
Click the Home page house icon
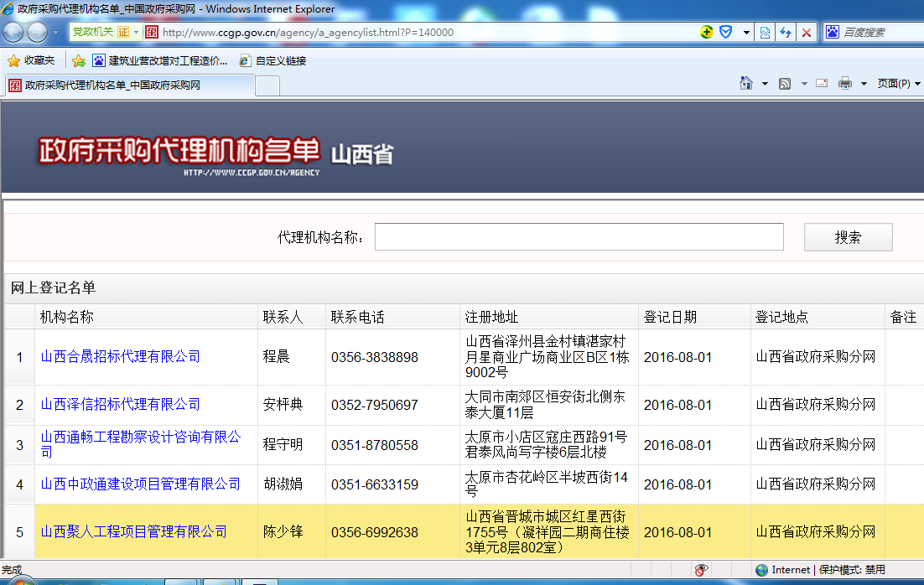(746, 83)
